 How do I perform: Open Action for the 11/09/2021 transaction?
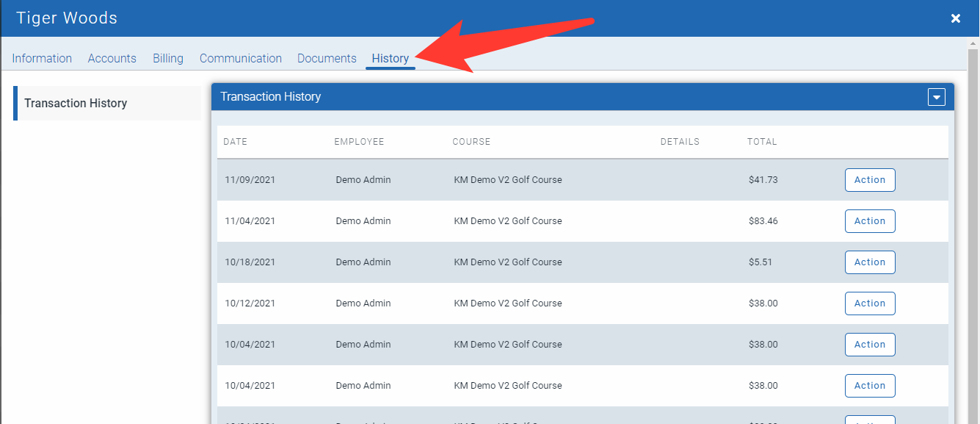pos(870,180)
